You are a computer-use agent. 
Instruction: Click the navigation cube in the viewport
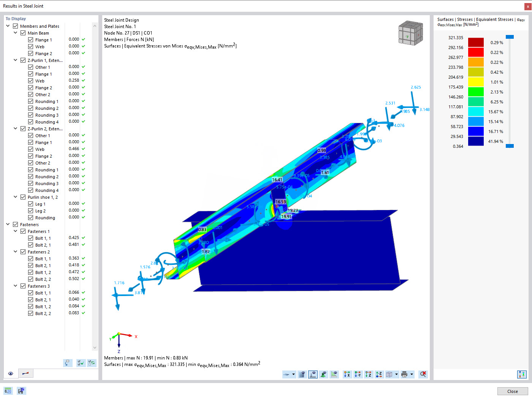pyautogui.click(x=410, y=33)
